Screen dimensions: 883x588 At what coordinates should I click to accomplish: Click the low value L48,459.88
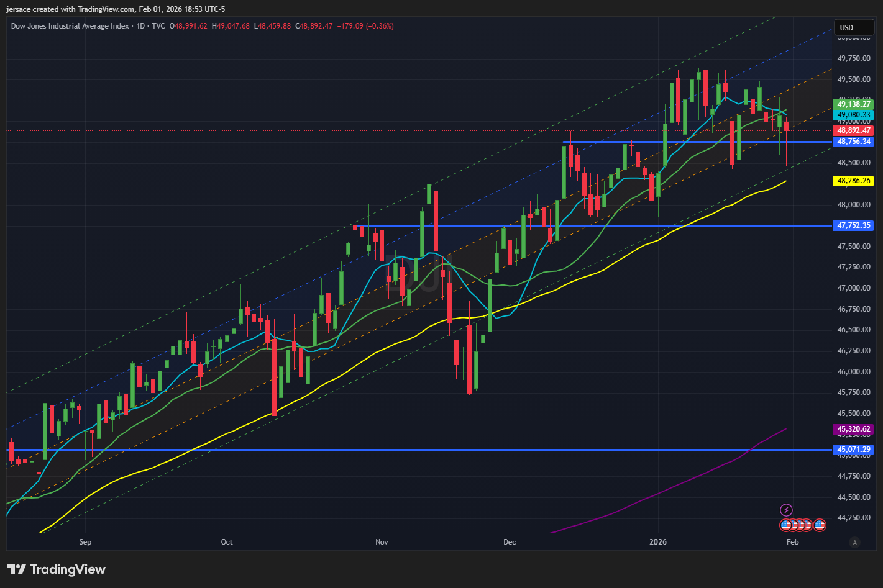pos(272,26)
